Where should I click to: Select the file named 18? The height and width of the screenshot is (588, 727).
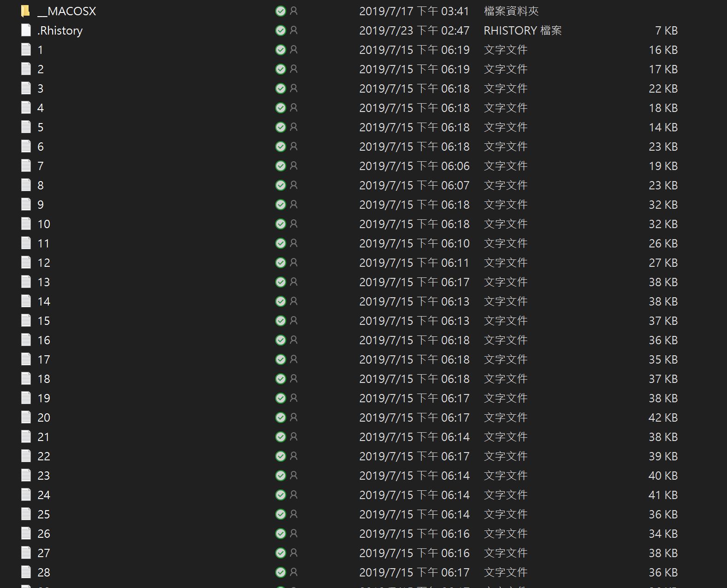click(x=44, y=379)
